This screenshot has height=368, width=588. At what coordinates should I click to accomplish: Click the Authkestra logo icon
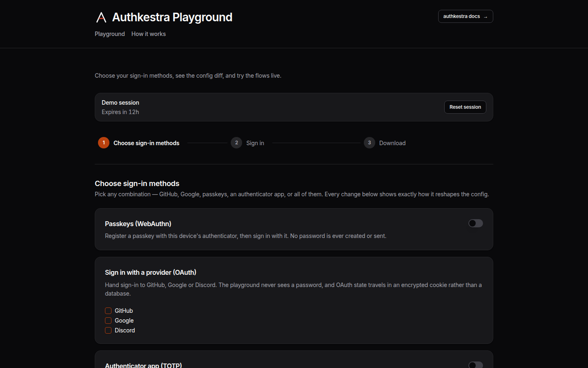101,17
